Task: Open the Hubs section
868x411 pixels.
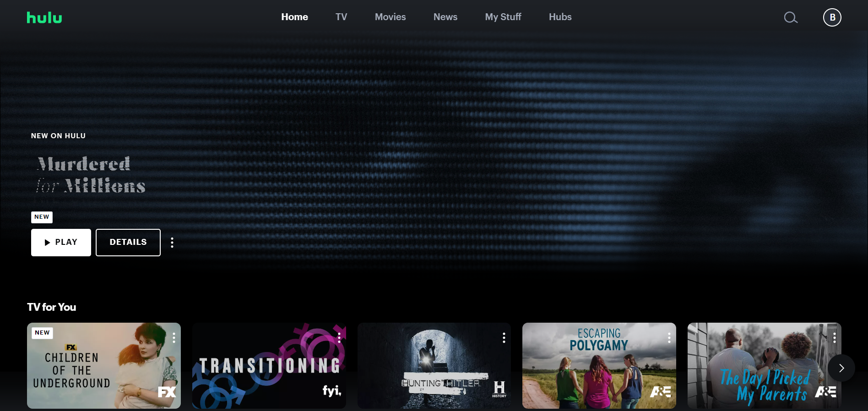Action: [x=560, y=17]
